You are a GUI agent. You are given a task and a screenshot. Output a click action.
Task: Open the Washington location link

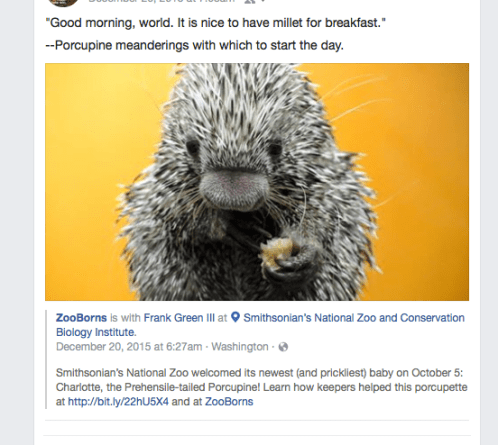point(240,347)
